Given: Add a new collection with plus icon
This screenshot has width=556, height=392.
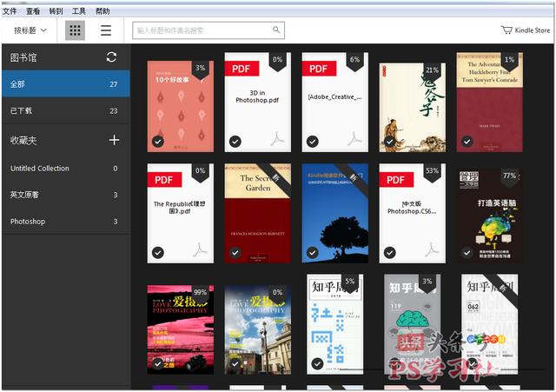Looking at the screenshot, I should tap(114, 140).
